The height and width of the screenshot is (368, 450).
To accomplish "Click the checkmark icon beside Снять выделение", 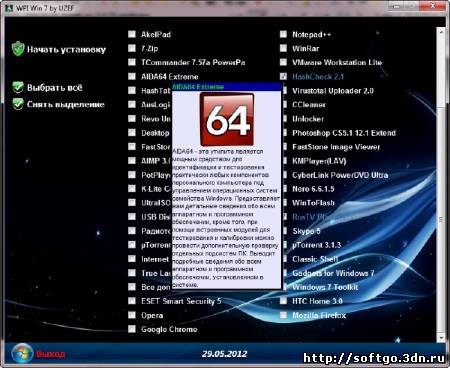I will pos(18,104).
